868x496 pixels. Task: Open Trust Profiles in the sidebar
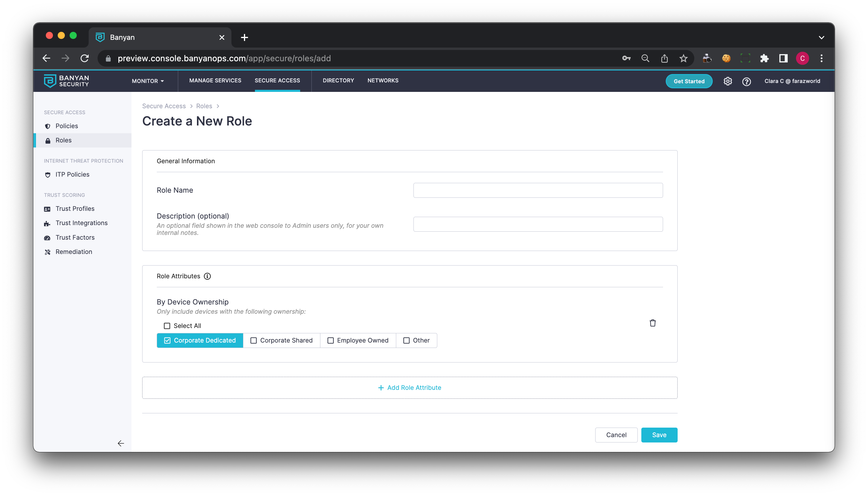tap(75, 208)
